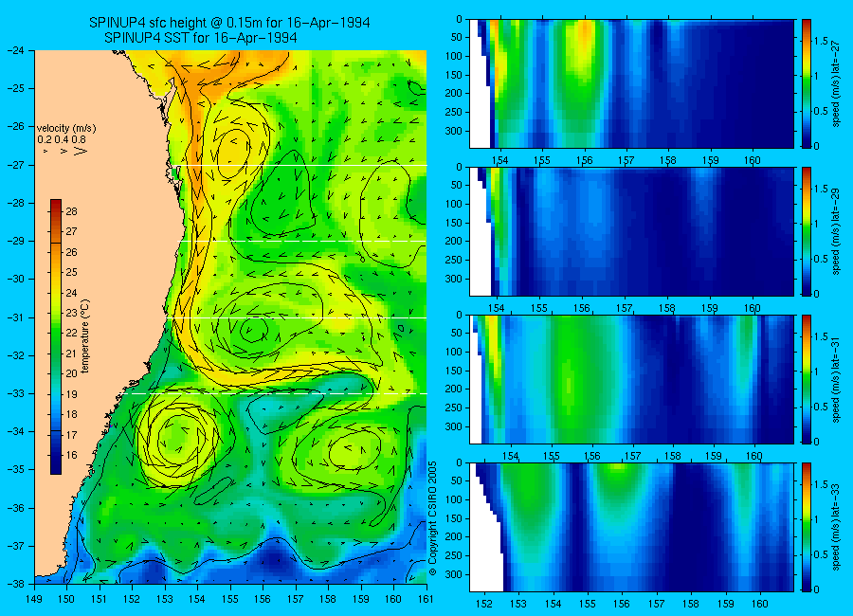Click the lat=−27 speed cross-section panel
The image size is (853, 616).
(631, 83)
